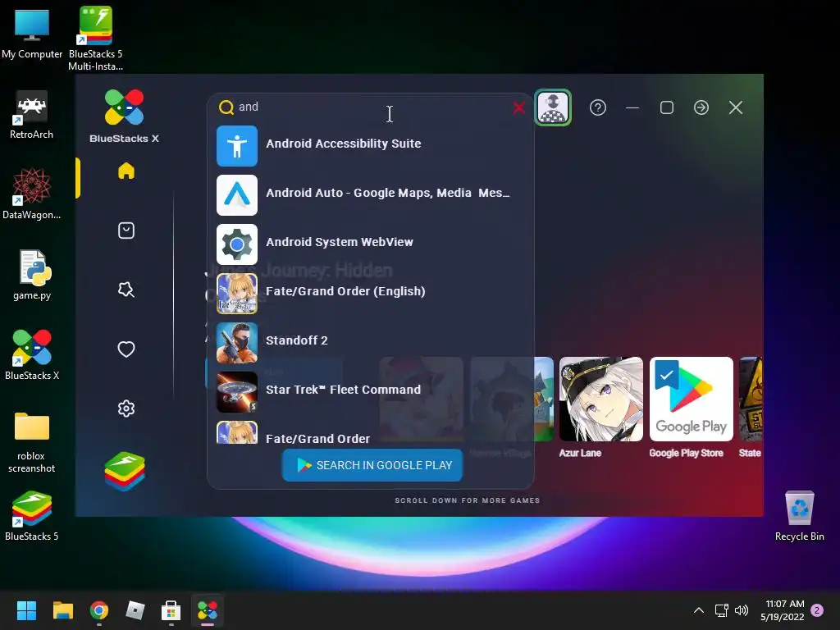Click the Google Play Store label

(x=687, y=453)
